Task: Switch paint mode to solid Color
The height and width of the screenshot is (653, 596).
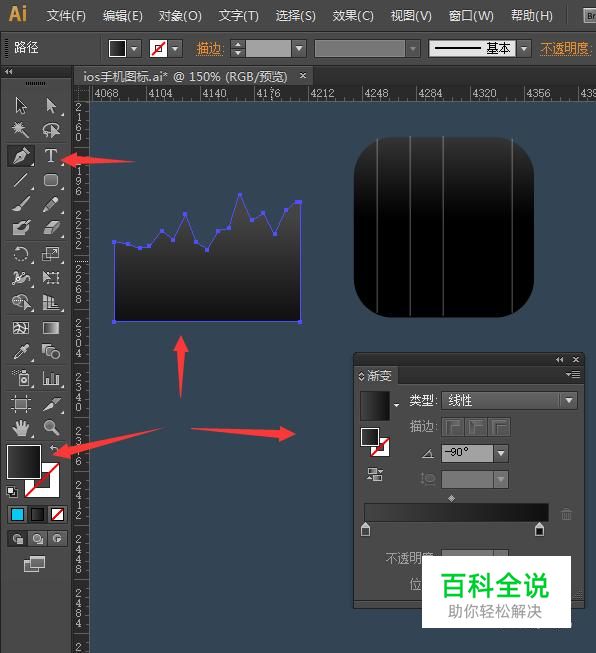Action: tap(17, 514)
